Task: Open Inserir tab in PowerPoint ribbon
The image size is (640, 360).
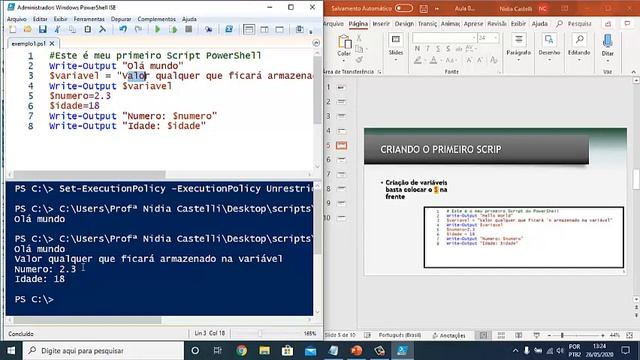Action: coord(381,24)
